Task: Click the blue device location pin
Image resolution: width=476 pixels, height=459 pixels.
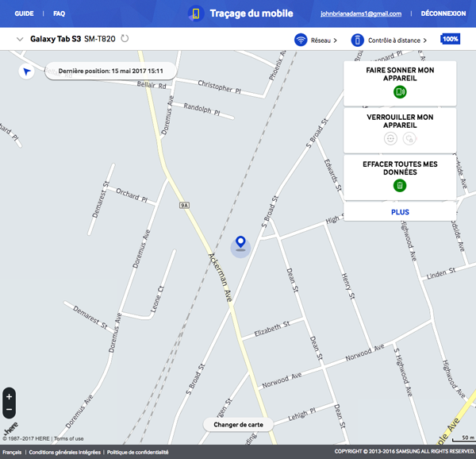Action: coord(240,243)
